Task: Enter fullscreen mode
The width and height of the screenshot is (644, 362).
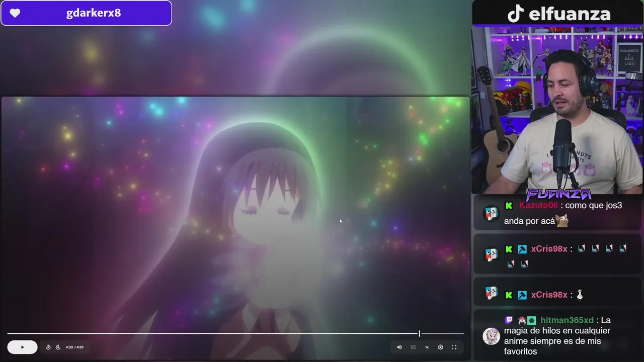Action: [x=454, y=347]
